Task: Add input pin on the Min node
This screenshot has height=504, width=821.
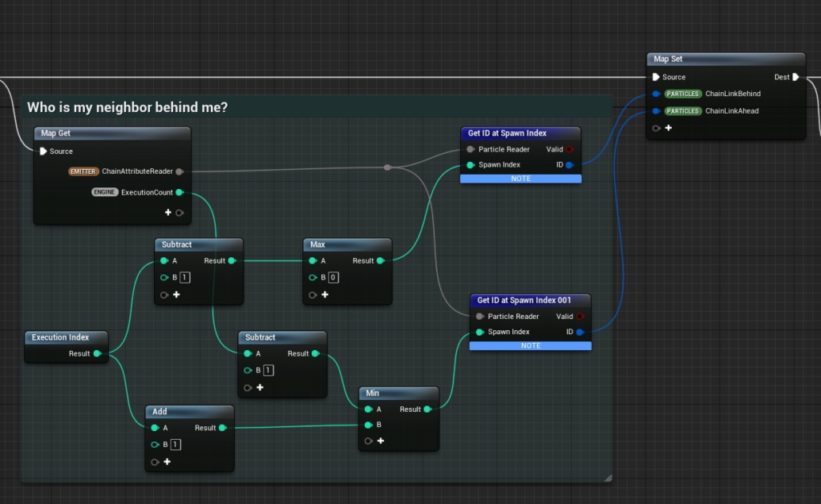Action: (x=381, y=441)
